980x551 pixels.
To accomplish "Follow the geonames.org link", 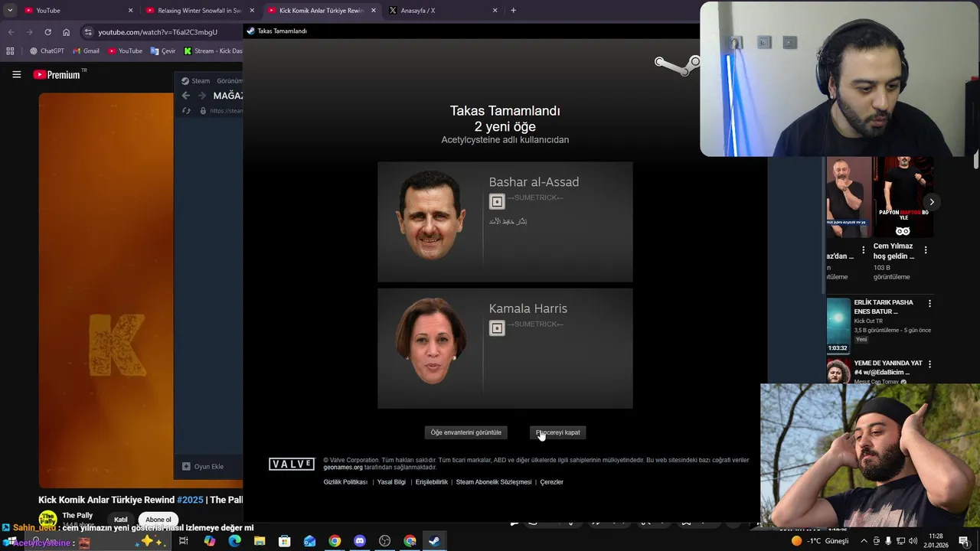I will pos(343,467).
